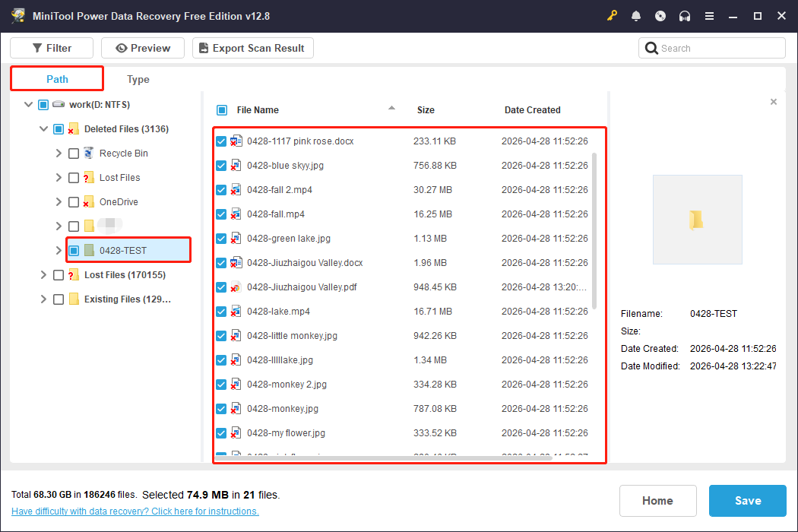Click the File Name sort arrow
This screenshot has height=532, width=798.
[391, 107]
